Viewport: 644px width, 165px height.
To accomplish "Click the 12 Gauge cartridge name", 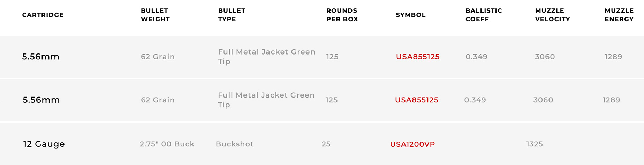I will pos(44,144).
